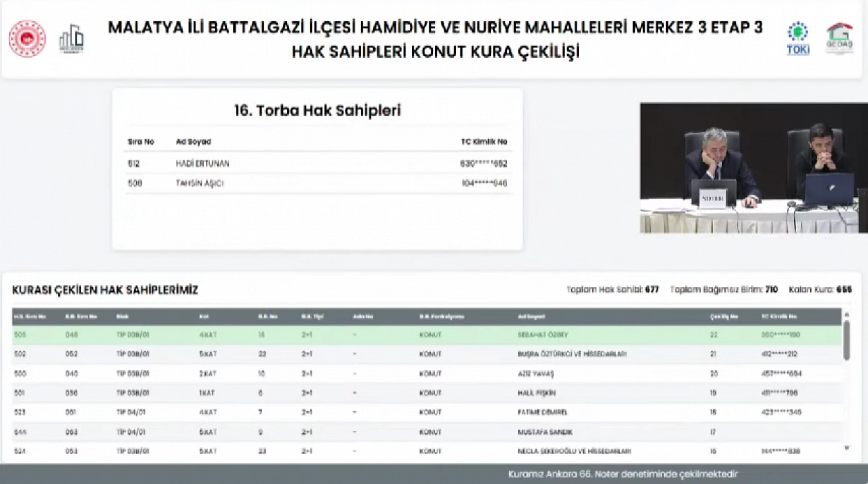Viewport: 868px width, 484px height.
Task: Click '1.KAT' floor cell in Halil Pişkin row
Action: (x=207, y=393)
